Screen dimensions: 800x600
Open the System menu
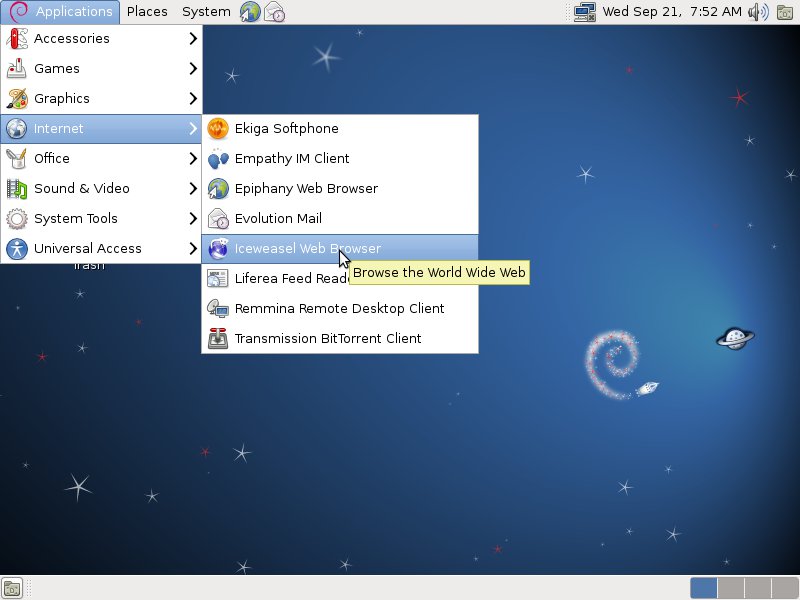tap(206, 12)
